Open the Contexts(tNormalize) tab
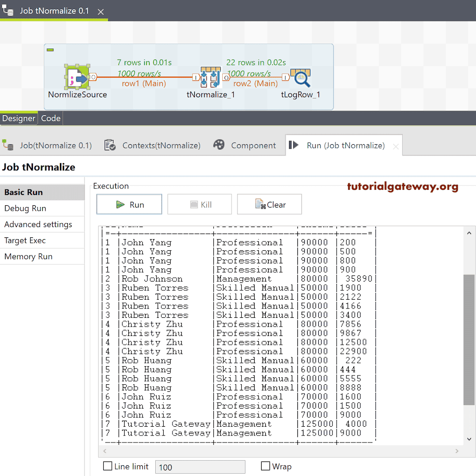This screenshot has width=476, height=476. (x=161, y=145)
